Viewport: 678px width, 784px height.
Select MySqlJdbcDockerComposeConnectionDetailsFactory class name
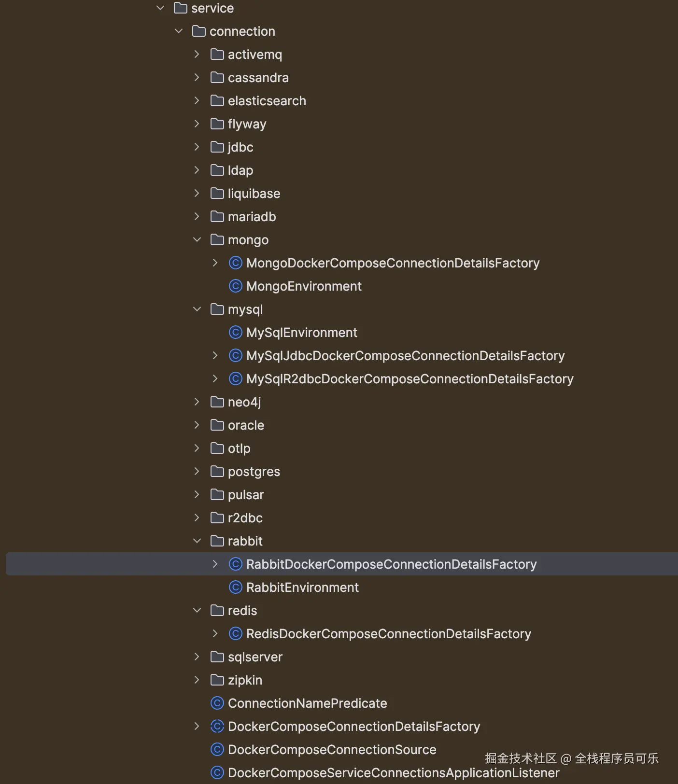point(406,356)
